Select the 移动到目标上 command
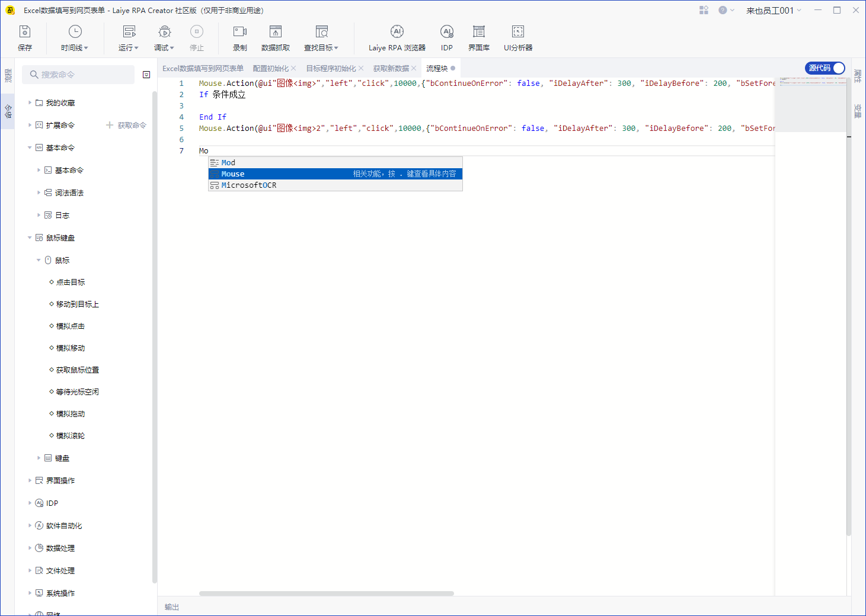866x616 pixels. [x=78, y=304]
